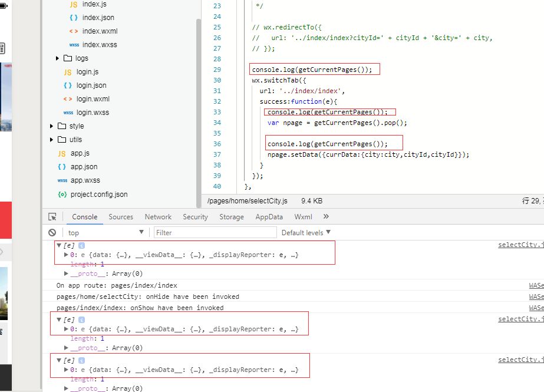Image resolution: width=544 pixels, height=392 pixels.
Task: Click the console Filter input field
Action: 215,232
